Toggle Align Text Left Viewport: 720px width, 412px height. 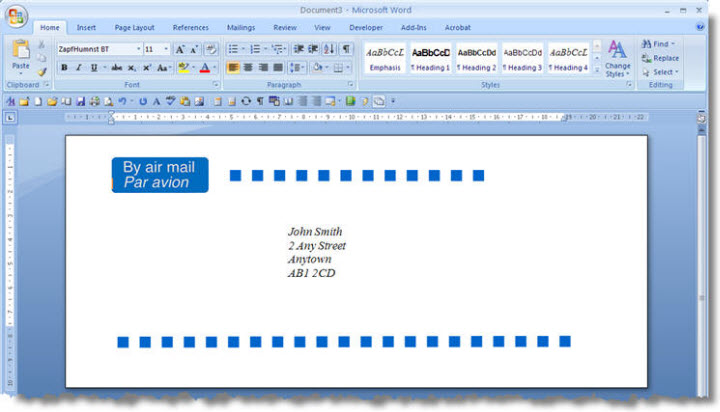(233, 68)
